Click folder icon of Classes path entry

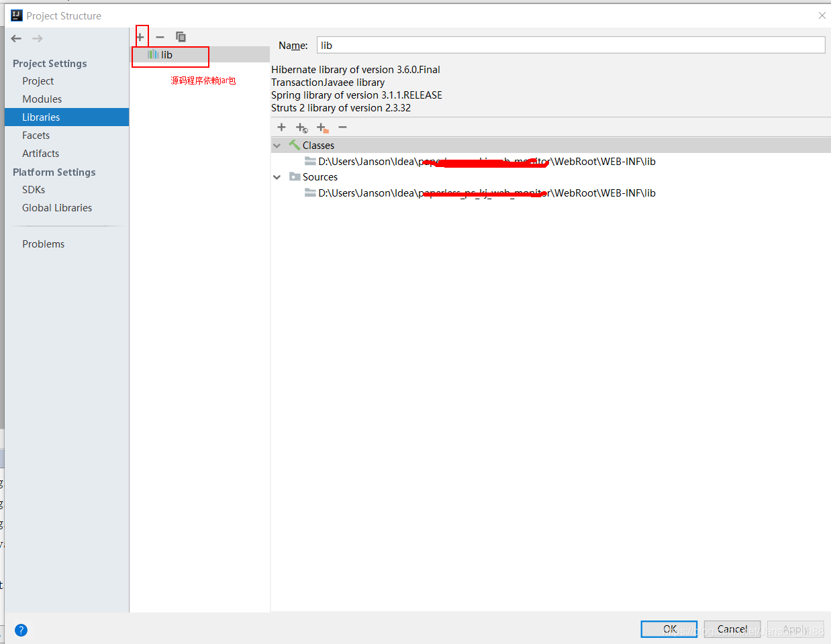coord(310,161)
